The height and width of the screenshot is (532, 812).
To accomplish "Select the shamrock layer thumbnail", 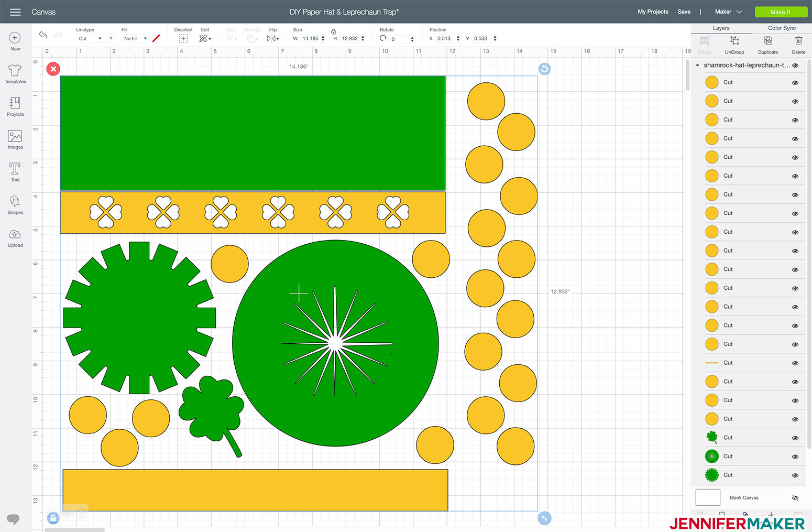I will pos(711,438).
